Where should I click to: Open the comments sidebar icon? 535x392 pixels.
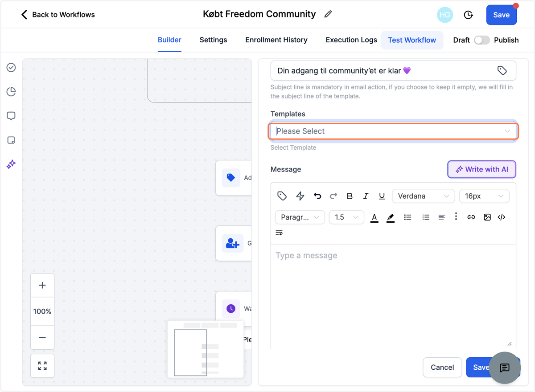[x=11, y=116]
